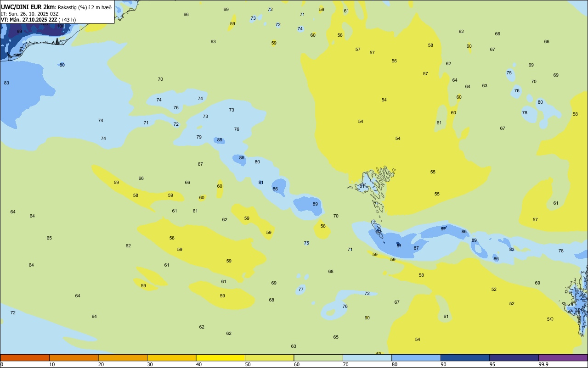Click the 30–40 gold legend swatch
This screenshot has width=588, height=368.
click(171, 357)
